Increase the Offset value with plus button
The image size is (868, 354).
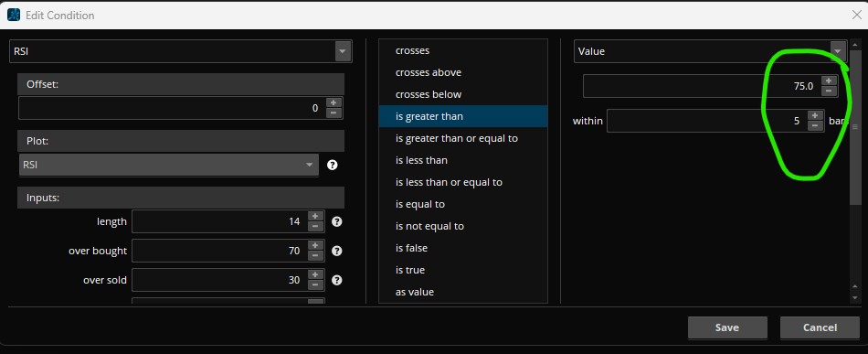tap(333, 103)
